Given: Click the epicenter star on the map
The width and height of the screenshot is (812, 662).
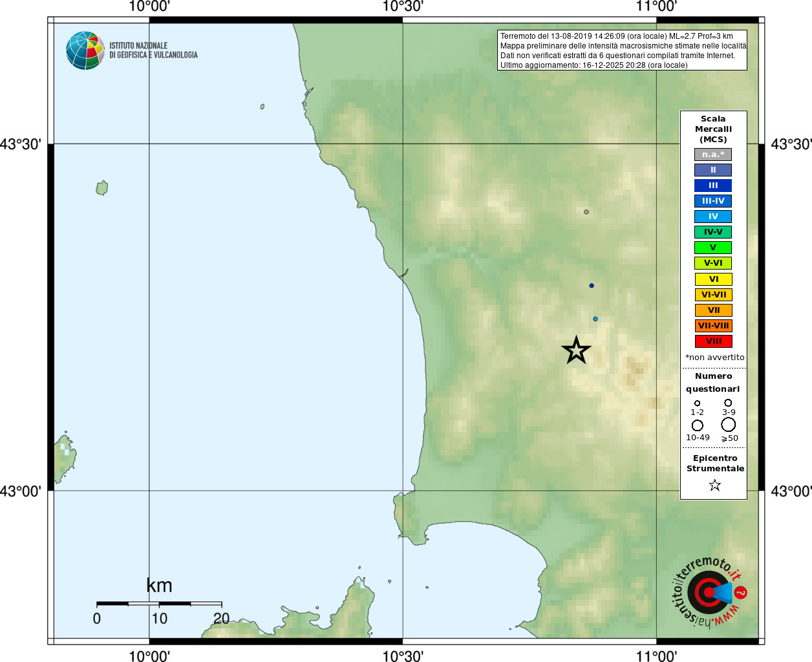Looking at the screenshot, I should [576, 350].
